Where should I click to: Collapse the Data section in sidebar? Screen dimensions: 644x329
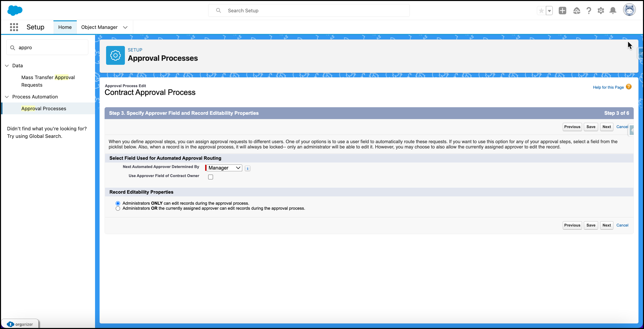point(7,66)
